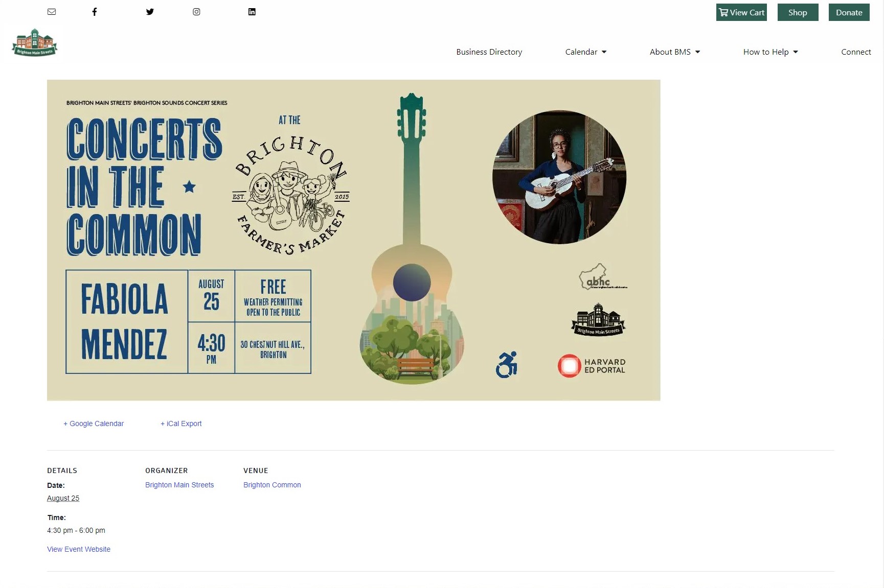Viewport: 884px width, 588px height.
Task: Add event to Google Calendar
Action: tap(94, 424)
